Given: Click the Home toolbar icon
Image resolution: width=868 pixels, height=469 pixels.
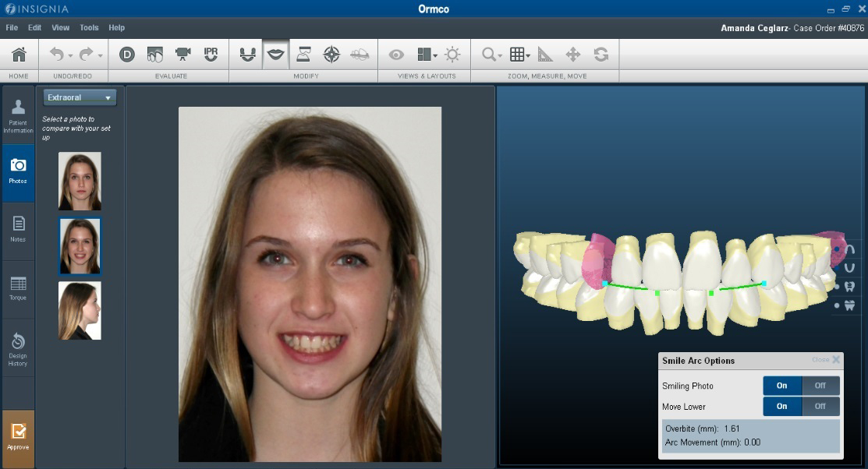Looking at the screenshot, I should 19,55.
